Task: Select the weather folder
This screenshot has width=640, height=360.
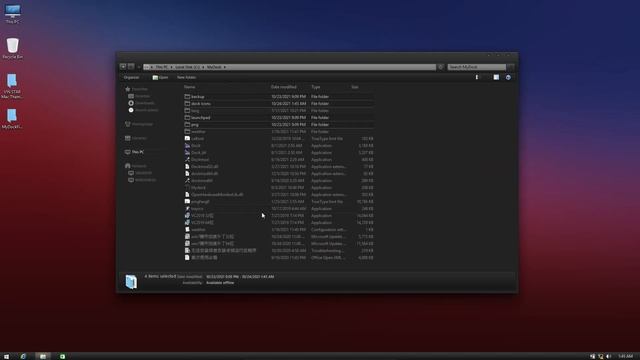Action: (278, 131)
